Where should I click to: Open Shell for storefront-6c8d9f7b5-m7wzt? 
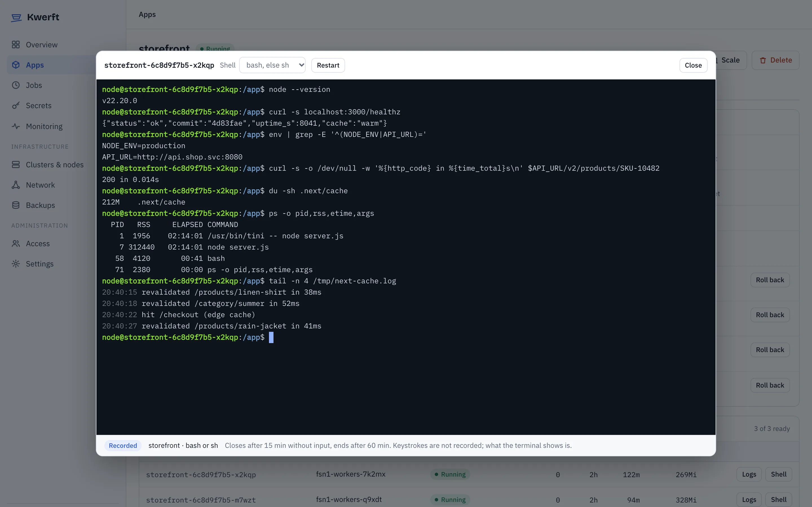[x=778, y=500]
